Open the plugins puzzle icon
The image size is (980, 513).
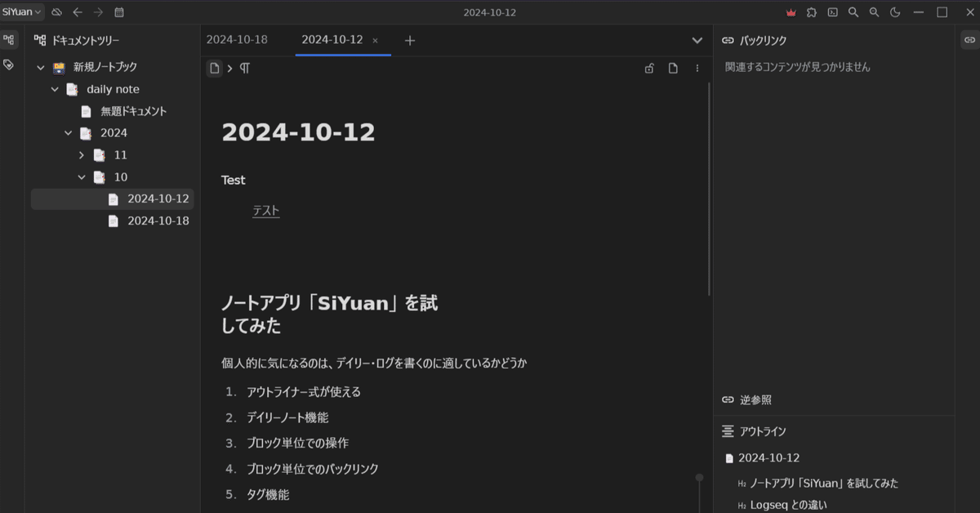[x=812, y=12]
